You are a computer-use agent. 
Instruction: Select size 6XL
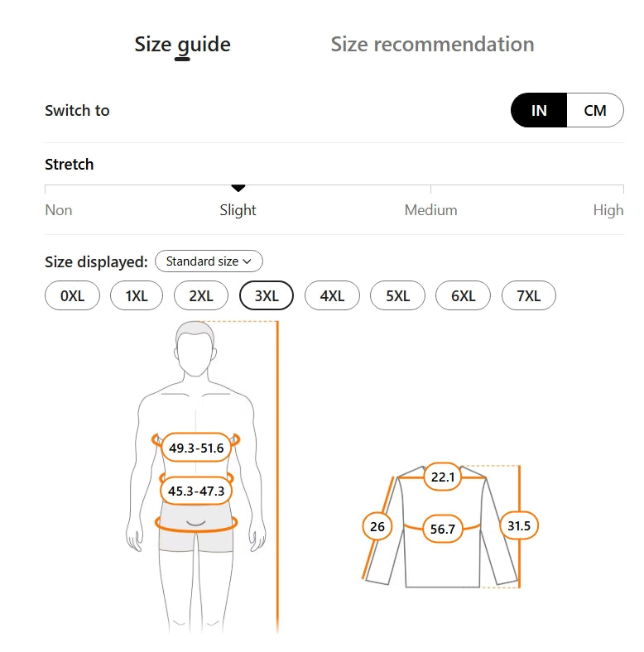(x=463, y=295)
